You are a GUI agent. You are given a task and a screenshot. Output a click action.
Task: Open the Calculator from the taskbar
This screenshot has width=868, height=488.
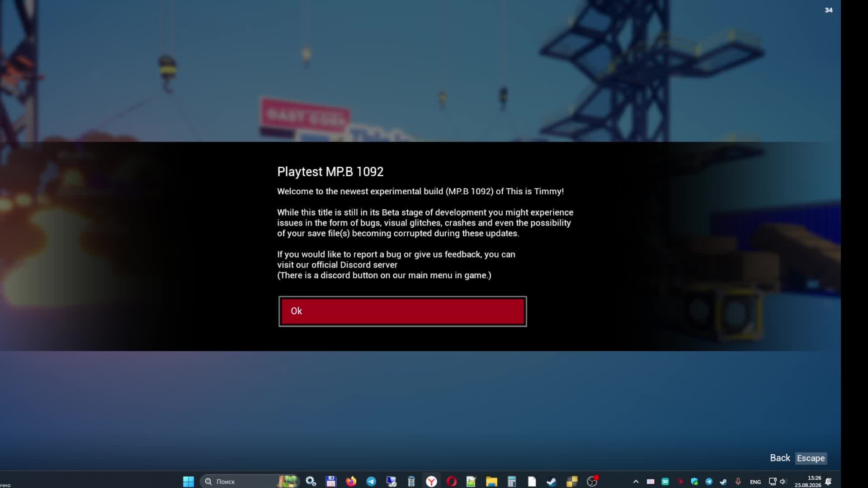[511, 482]
